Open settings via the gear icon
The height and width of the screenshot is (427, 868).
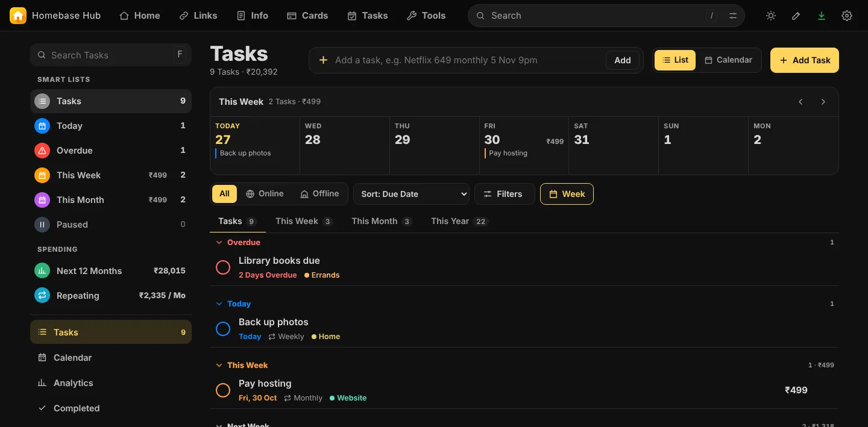click(847, 16)
